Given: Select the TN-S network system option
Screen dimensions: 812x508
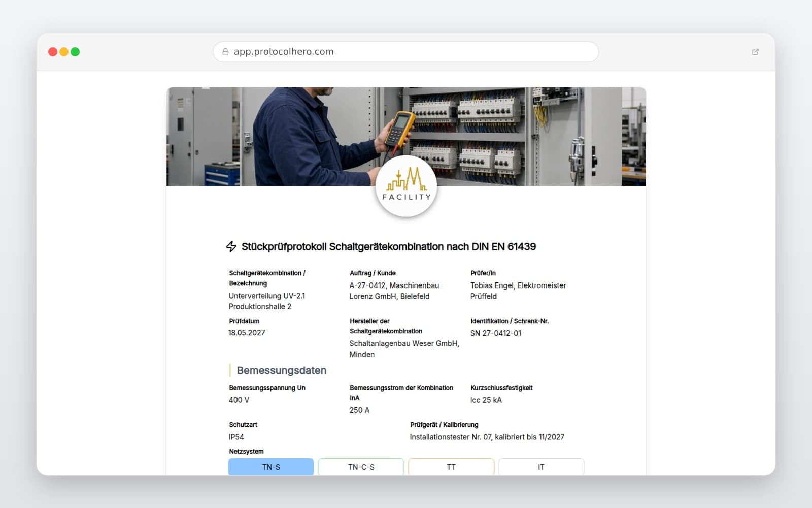Looking at the screenshot, I should click(271, 467).
